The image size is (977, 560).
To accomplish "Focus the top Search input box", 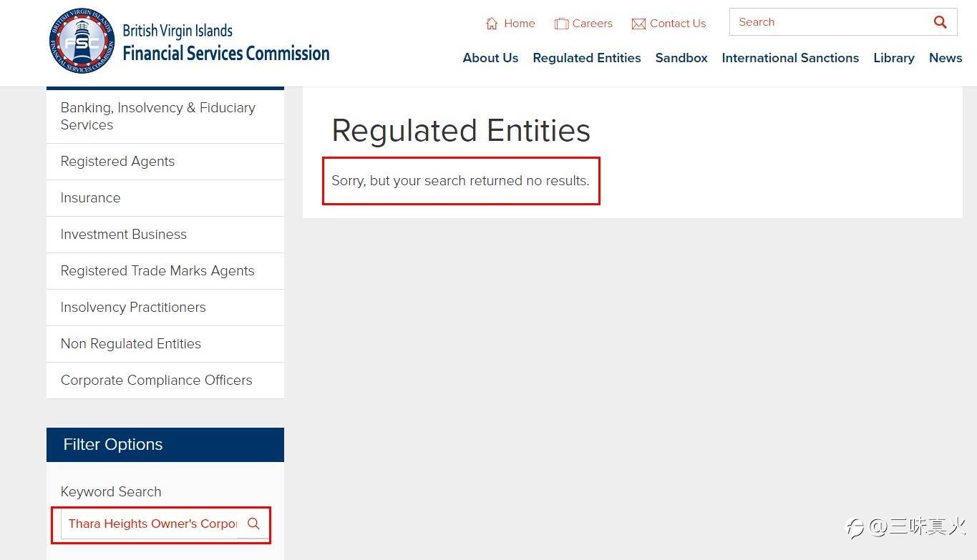I will [829, 22].
